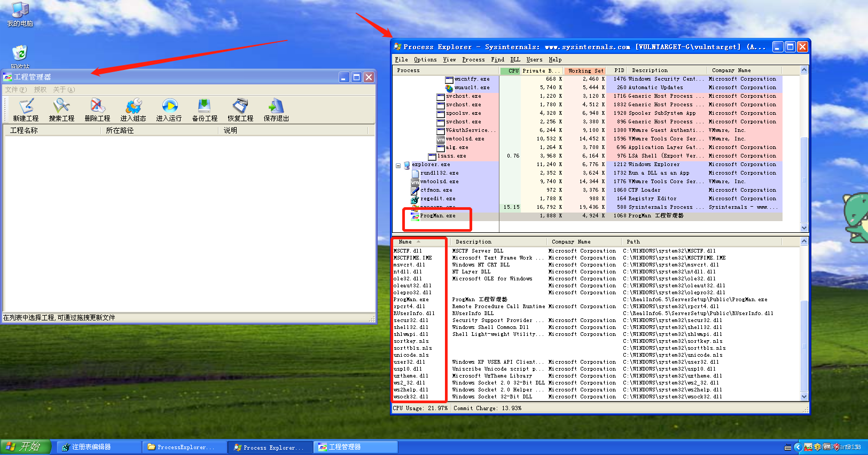Select the explorer.exe process icon
Image resolution: width=868 pixels, height=455 pixels.
pyautogui.click(x=407, y=165)
